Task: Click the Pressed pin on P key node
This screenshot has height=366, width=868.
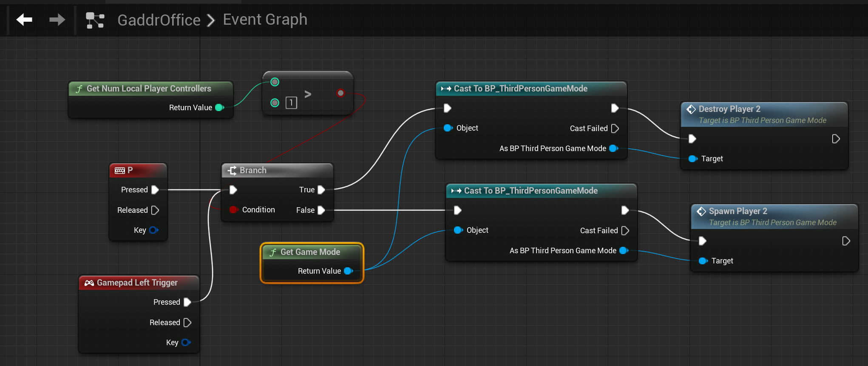Action: coord(155,190)
